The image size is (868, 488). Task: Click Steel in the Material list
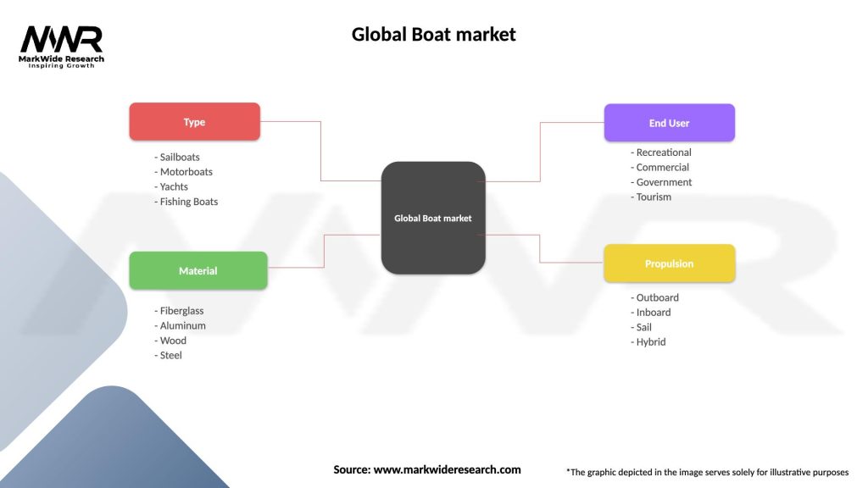point(170,355)
